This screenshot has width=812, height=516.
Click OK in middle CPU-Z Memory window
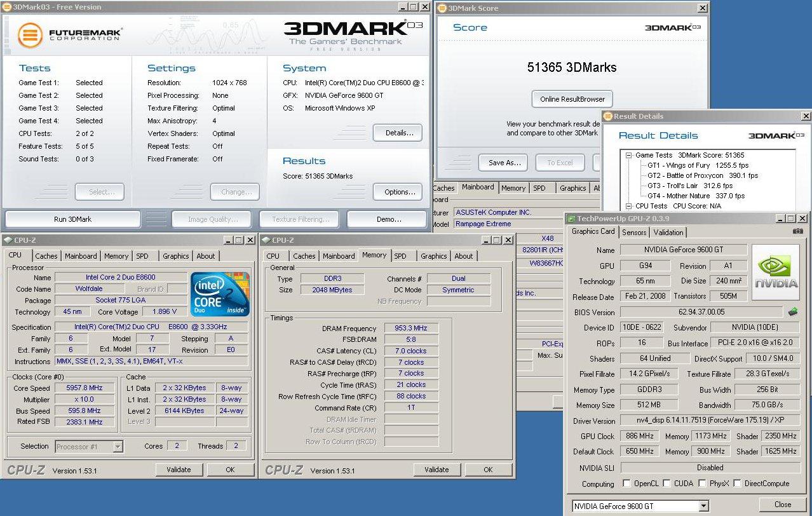point(488,470)
